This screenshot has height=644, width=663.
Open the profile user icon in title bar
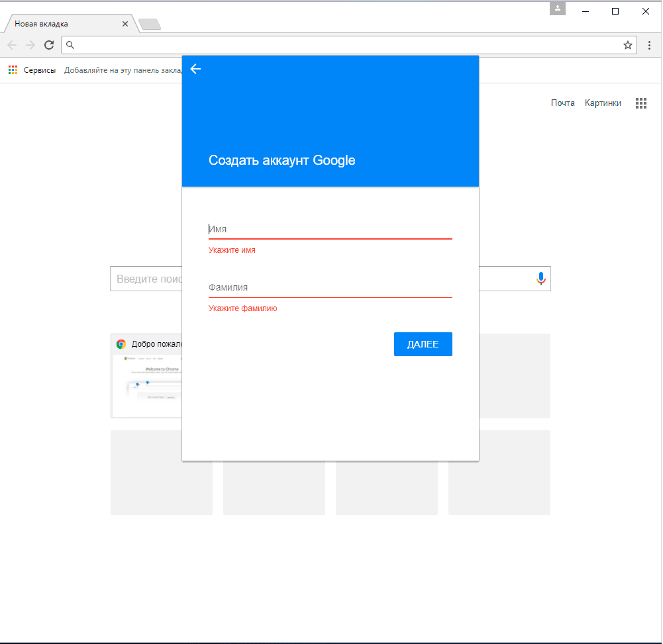557,9
